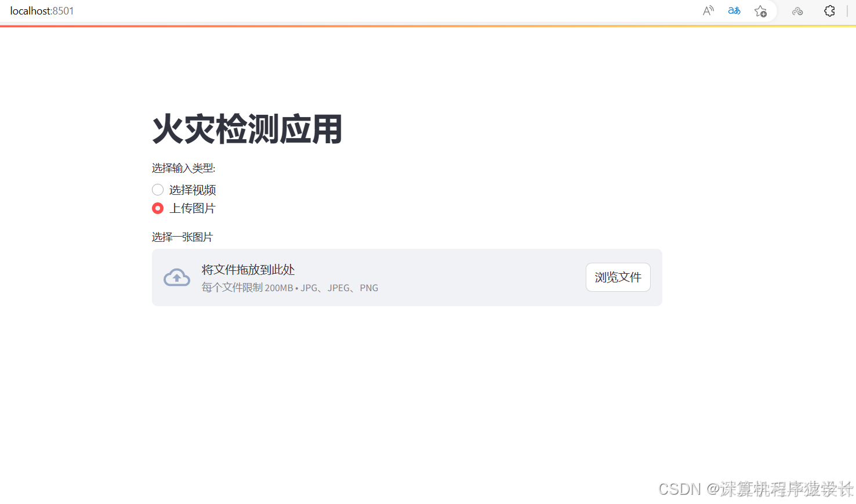
Task: Click the localhost:8501 address bar
Action: [x=41, y=10]
